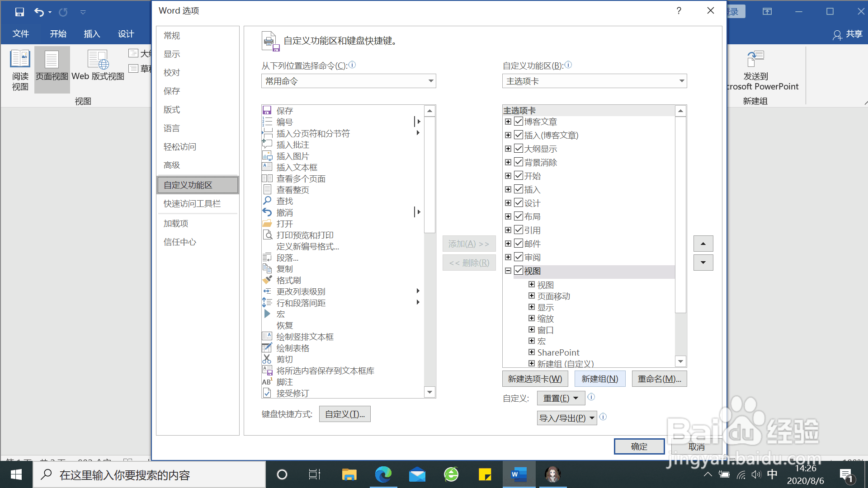
Task: Click the 确定 button to confirm
Action: 639,446
